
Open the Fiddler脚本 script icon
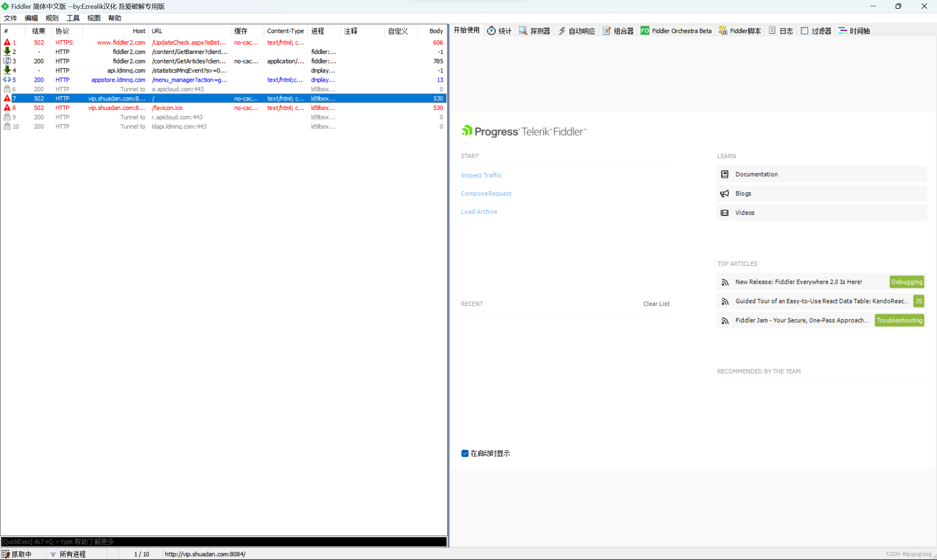[723, 31]
